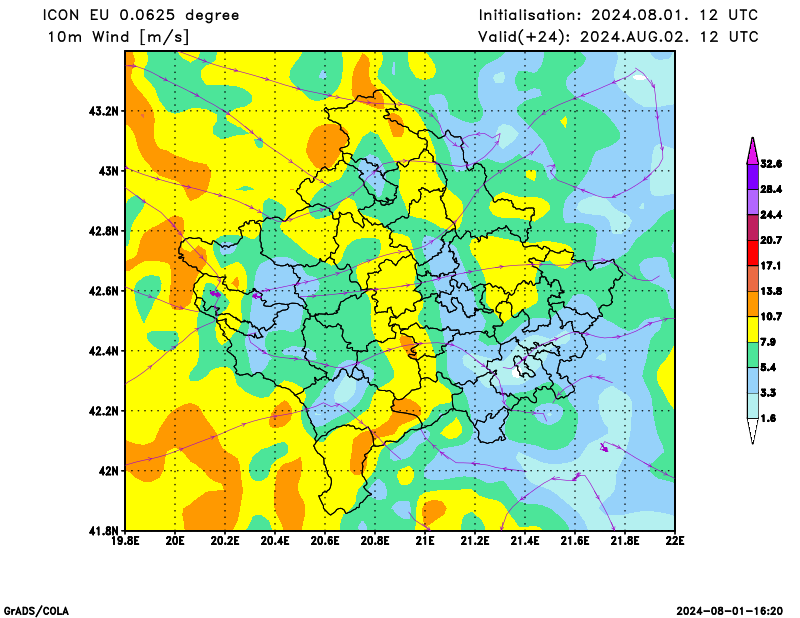Viewport: 800px width, 618px height.
Task: Click the 22E longitude label
Action: pyautogui.click(x=675, y=540)
